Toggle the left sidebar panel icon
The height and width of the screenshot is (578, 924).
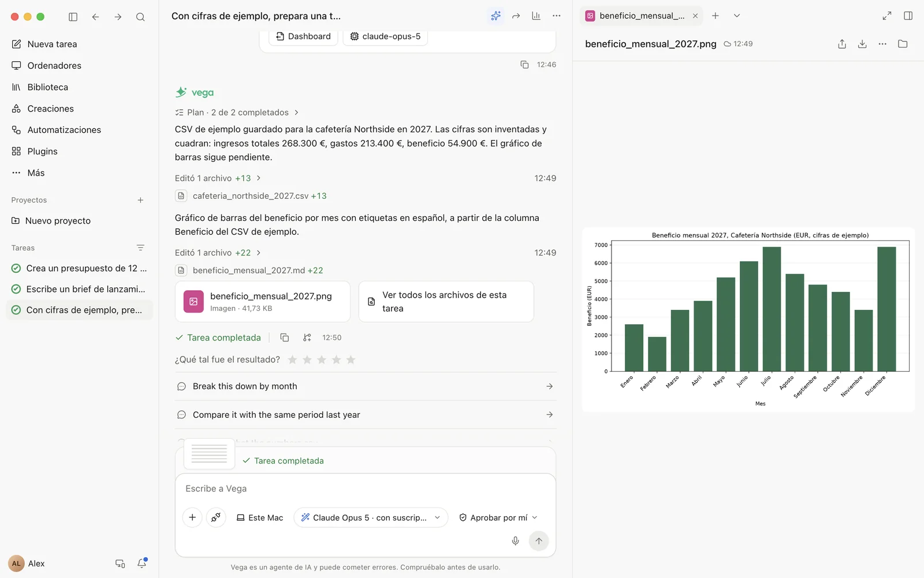[x=73, y=17]
